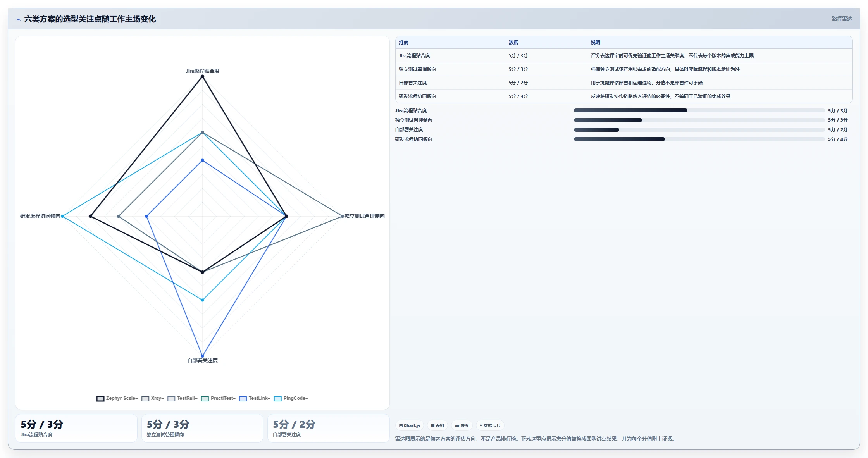
Task: Click the 研发流程协同倾向 progress bar
Action: click(x=699, y=139)
